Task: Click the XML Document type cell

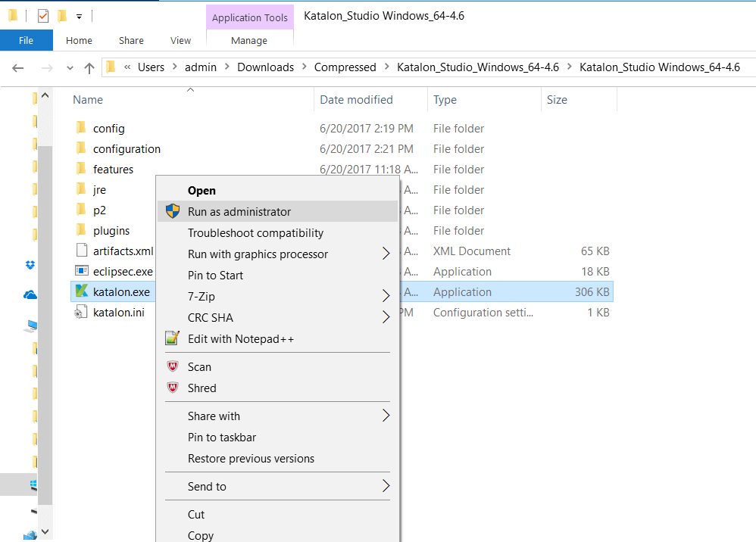Action: coord(471,251)
